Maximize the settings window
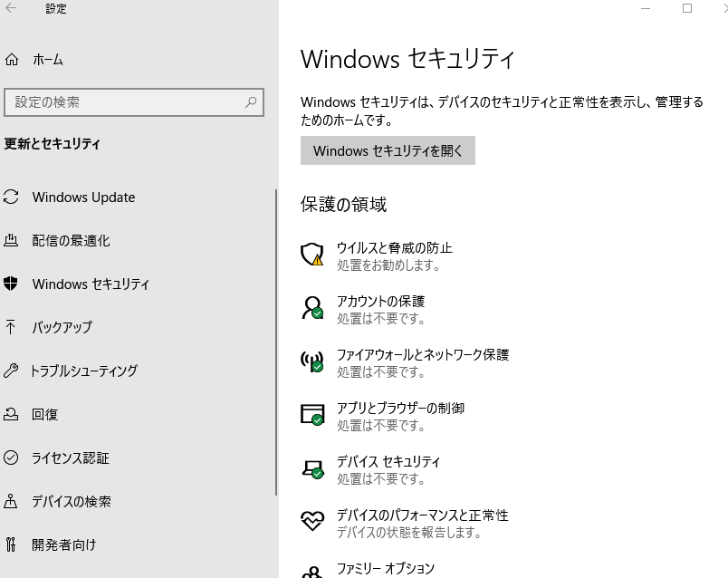728x578 pixels. tap(687, 8)
